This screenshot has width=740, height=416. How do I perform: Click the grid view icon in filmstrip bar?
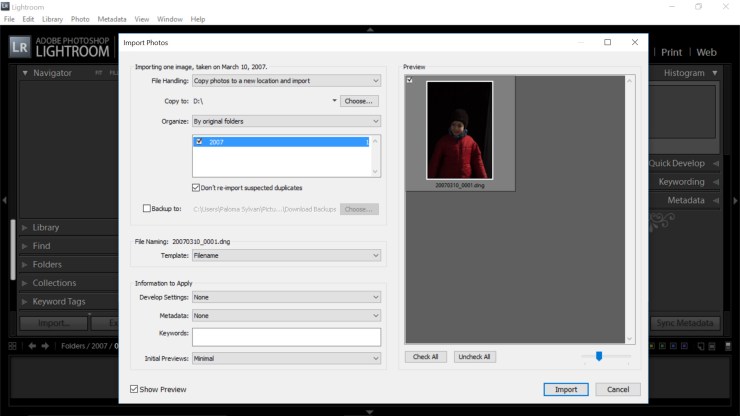tap(12, 346)
